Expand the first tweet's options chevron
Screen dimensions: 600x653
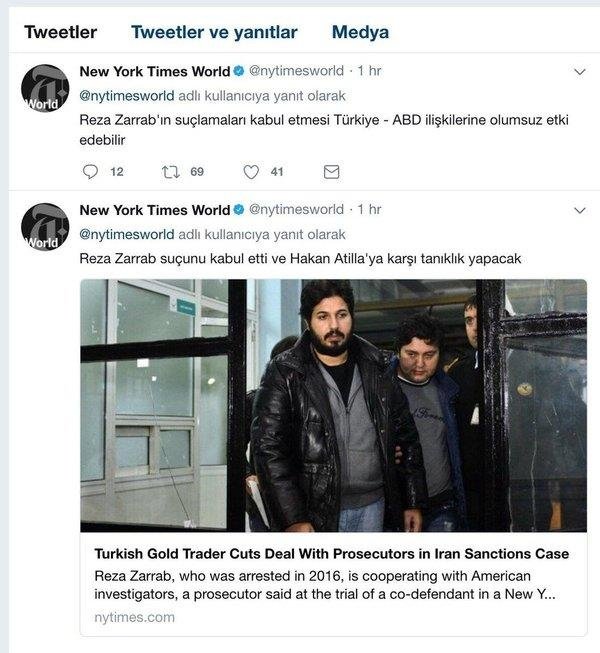tap(580, 72)
